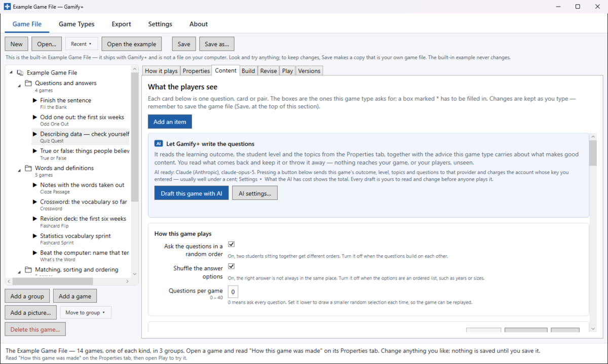Image resolution: width=608 pixels, height=364 pixels.
Task: Open the Export tab
Action: pyautogui.click(x=122, y=24)
